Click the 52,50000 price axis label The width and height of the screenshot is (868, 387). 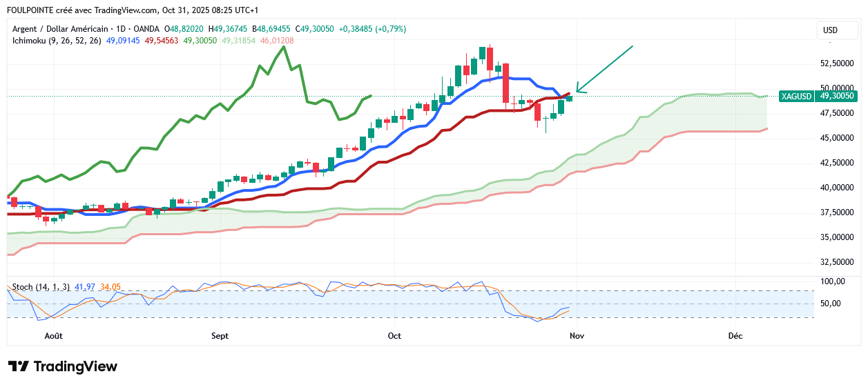836,63
